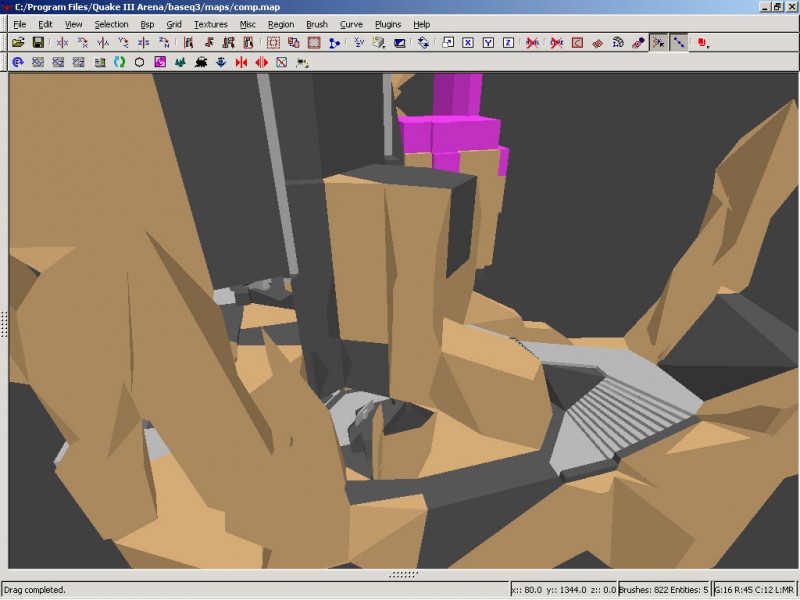Click the black hexagon polygon icon
800x600 pixels.
139,62
